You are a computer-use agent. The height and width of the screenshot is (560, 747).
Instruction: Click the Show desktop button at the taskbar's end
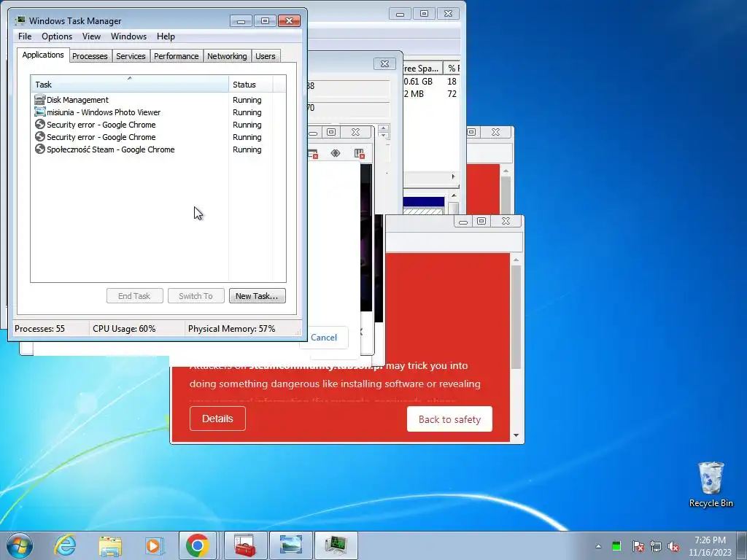click(x=743, y=546)
